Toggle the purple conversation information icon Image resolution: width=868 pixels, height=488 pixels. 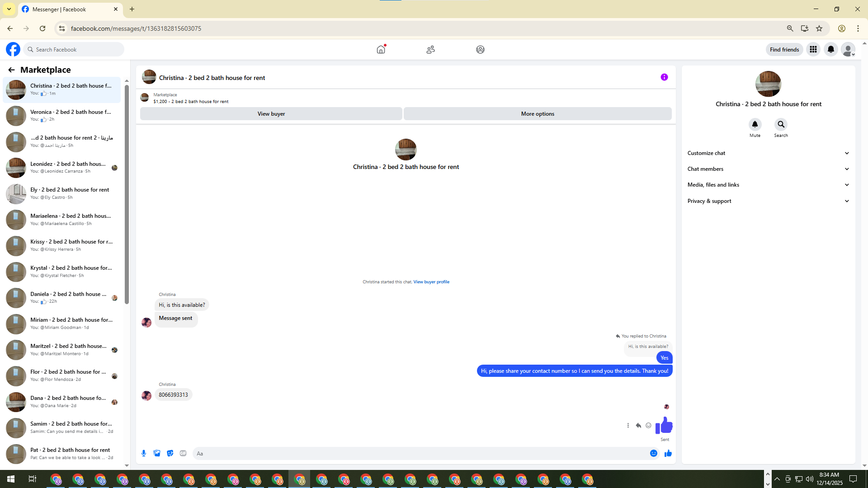pos(664,77)
